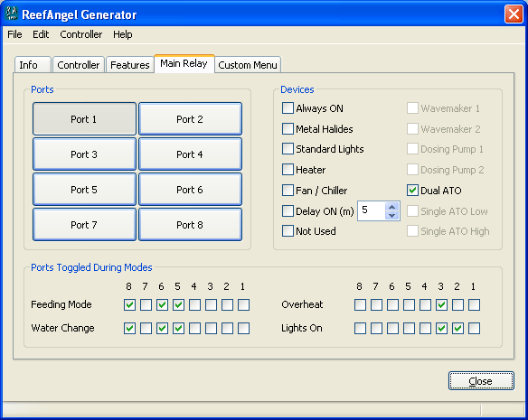The height and width of the screenshot is (420, 528).
Task: Select the Port 1 button
Action: (84, 119)
